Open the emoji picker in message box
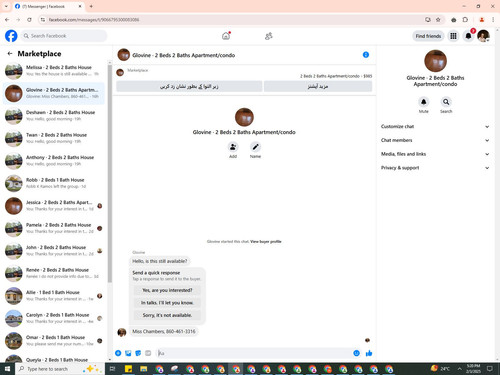 click(356, 353)
